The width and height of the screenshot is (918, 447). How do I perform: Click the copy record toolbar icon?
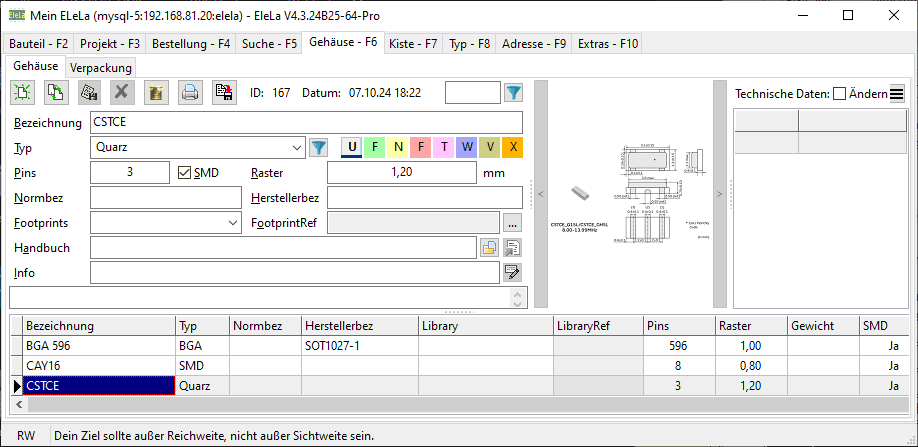55,93
